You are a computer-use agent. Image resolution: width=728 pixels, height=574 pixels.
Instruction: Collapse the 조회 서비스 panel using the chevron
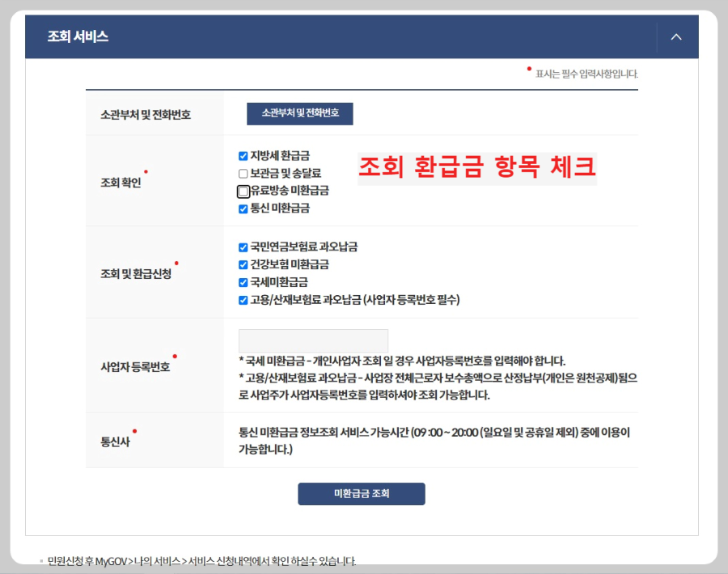(x=676, y=36)
